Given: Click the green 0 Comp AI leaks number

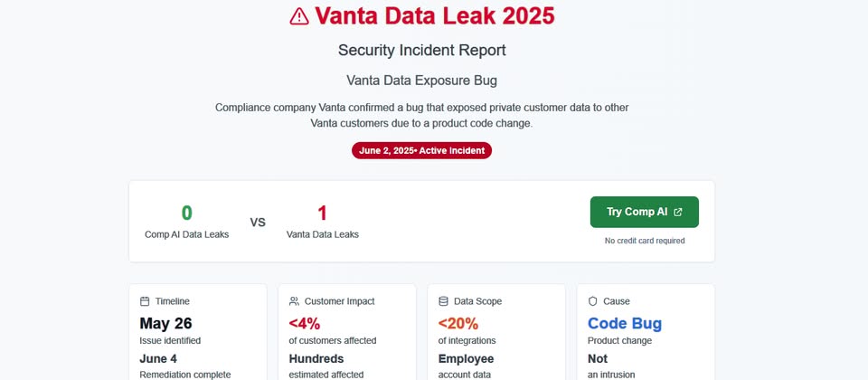Looking at the screenshot, I should tap(186, 214).
